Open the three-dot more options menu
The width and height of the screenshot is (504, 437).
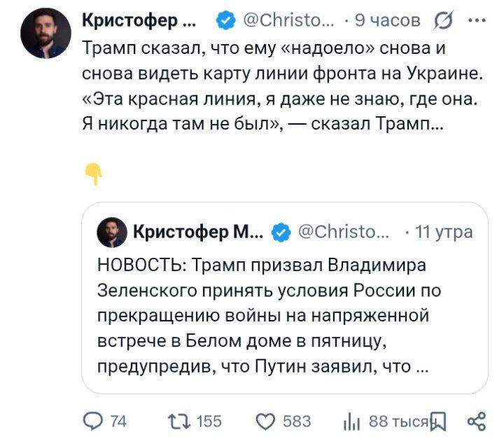click(x=479, y=20)
